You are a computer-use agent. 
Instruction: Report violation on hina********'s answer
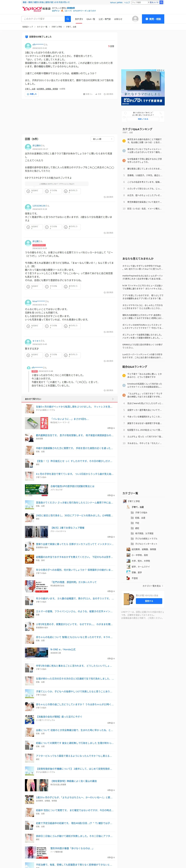click(108, 332)
